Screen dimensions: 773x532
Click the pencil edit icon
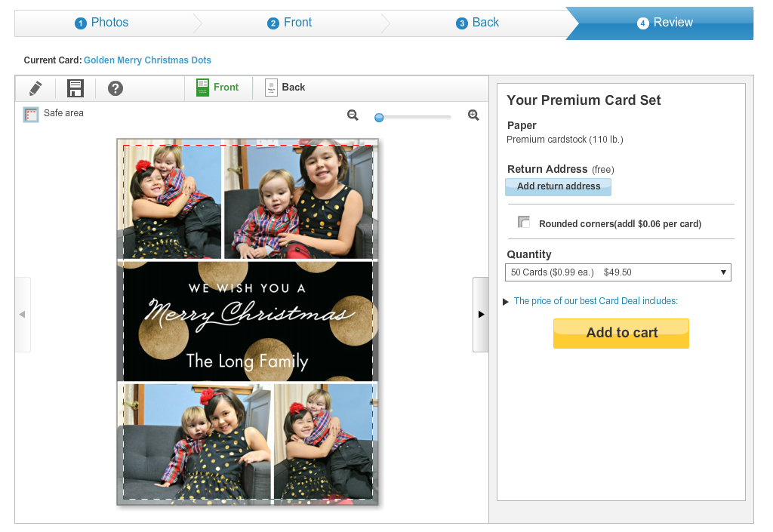35,89
